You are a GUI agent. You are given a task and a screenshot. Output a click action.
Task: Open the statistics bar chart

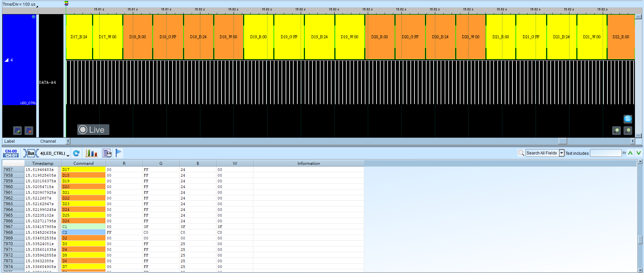[91, 153]
